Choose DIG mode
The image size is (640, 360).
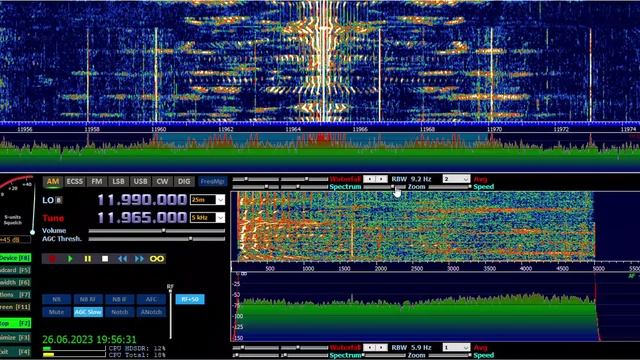pyautogui.click(x=184, y=182)
